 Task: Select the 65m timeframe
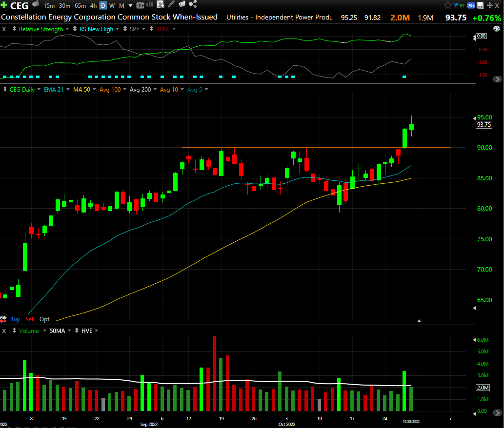point(80,6)
